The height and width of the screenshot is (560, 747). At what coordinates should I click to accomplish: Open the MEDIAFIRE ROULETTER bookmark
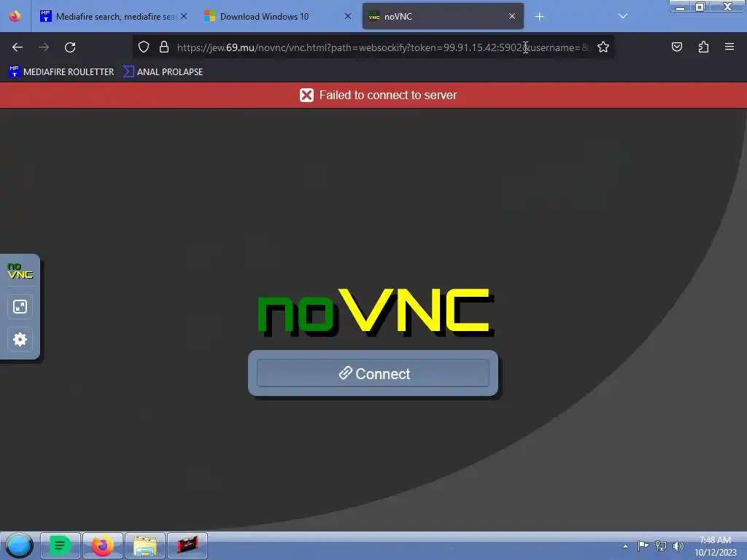tap(61, 72)
